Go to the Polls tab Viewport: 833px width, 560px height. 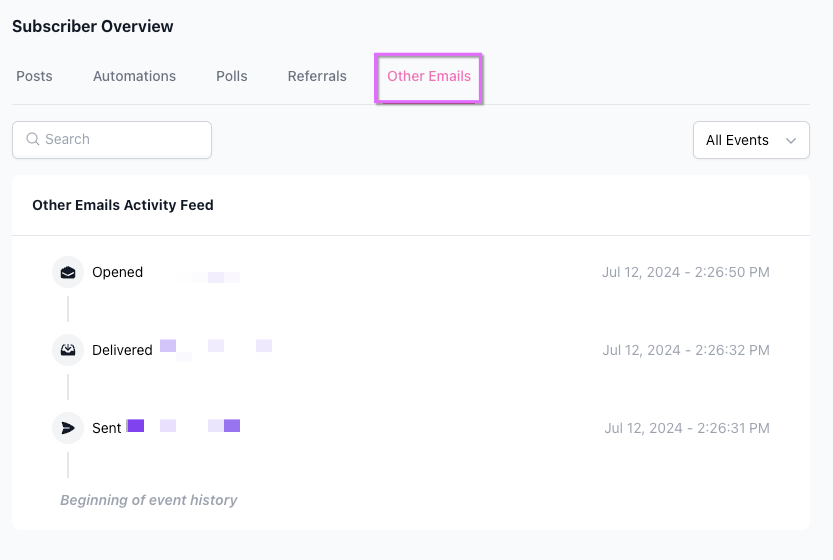point(231,76)
